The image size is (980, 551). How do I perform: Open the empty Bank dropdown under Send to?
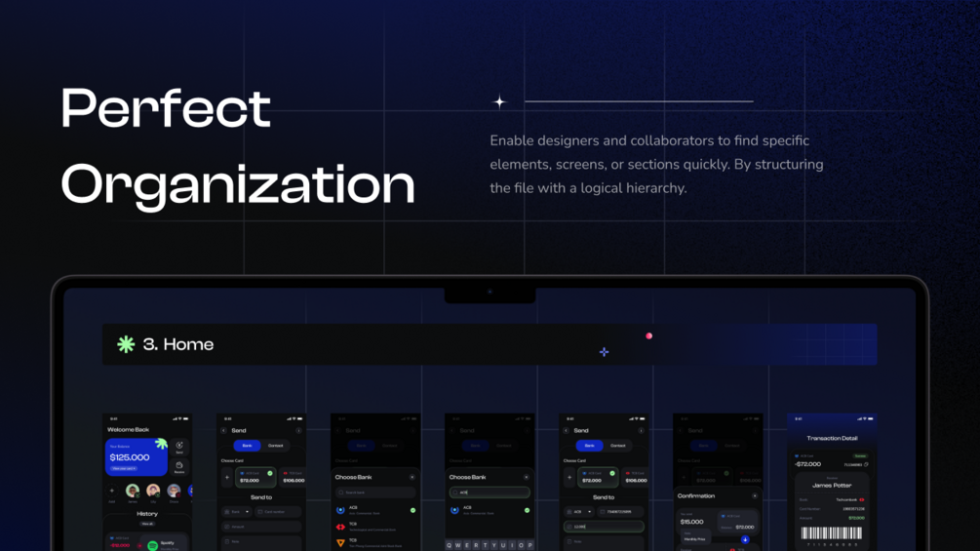(x=237, y=512)
